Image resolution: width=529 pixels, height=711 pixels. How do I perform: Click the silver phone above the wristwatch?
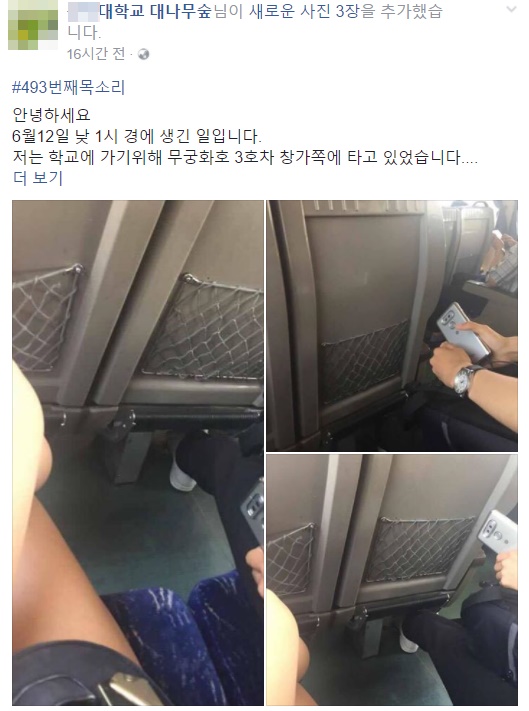463,331
